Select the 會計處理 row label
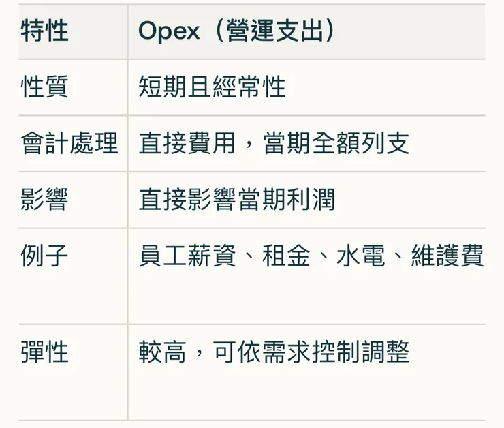Screen dimensions: 504x428 tap(69, 144)
